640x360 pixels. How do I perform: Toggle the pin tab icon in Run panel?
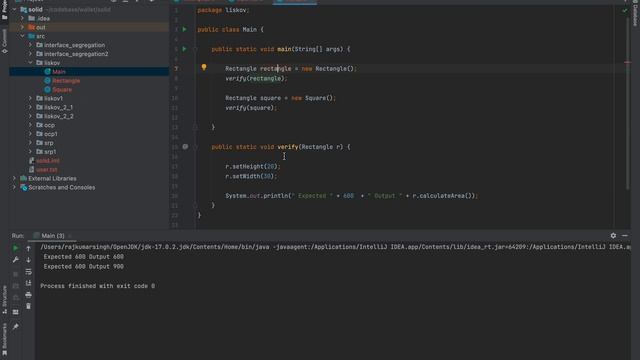click(x=16, y=327)
